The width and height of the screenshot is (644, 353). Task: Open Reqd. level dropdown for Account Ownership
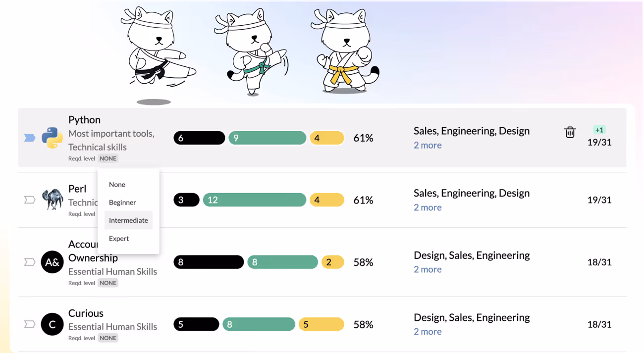[108, 283]
